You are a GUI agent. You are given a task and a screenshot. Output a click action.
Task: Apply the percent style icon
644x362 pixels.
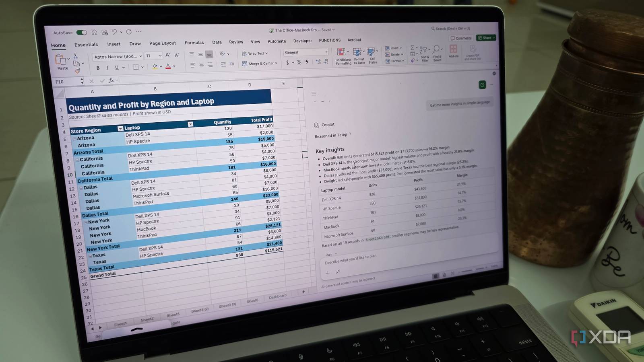299,62
